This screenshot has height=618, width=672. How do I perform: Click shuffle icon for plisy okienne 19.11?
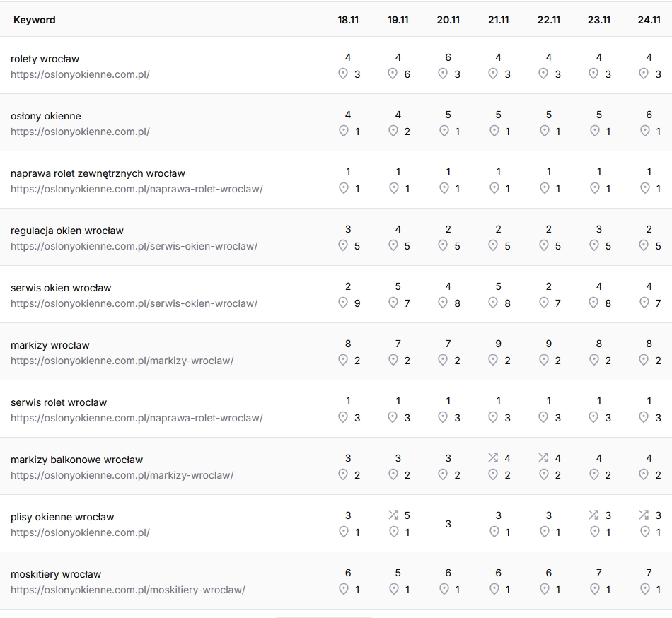(393, 515)
